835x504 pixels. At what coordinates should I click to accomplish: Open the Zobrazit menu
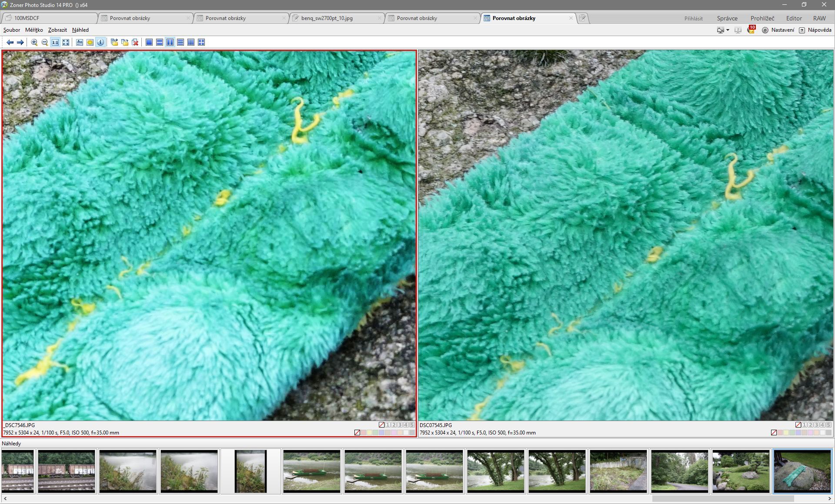tap(57, 30)
